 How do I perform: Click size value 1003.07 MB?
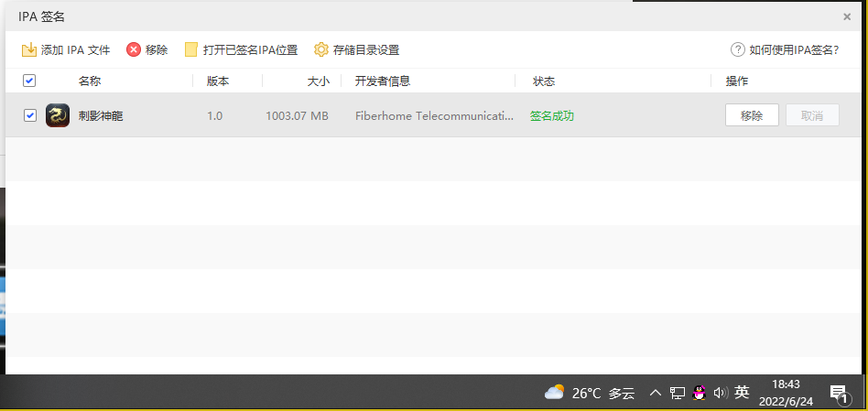click(x=297, y=116)
